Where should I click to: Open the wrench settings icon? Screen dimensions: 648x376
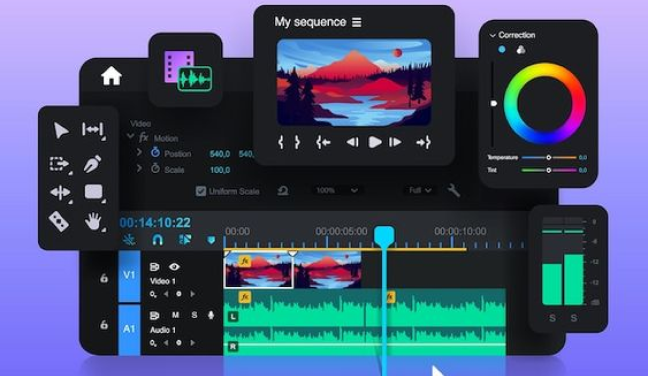454,190
